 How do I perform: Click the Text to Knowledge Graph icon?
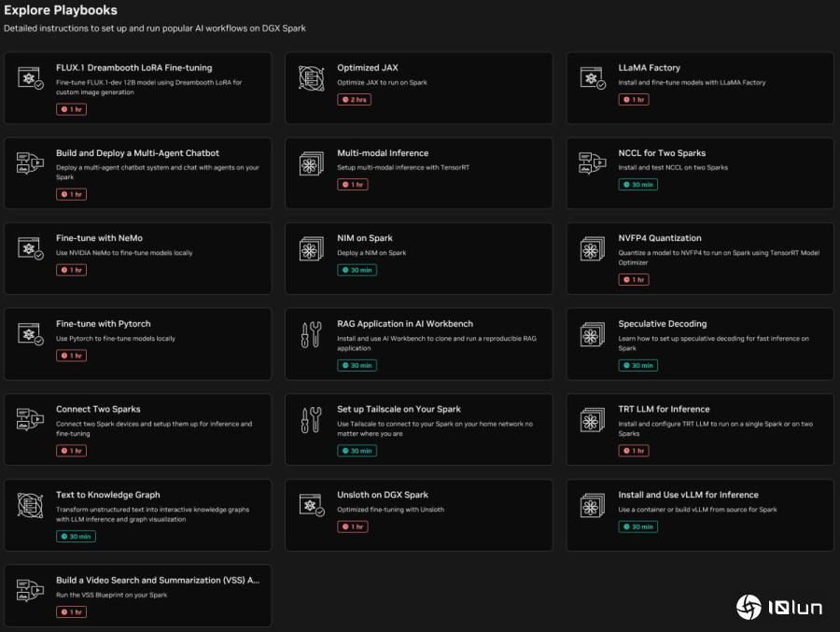pyautogui.click(x=31, y=506)
